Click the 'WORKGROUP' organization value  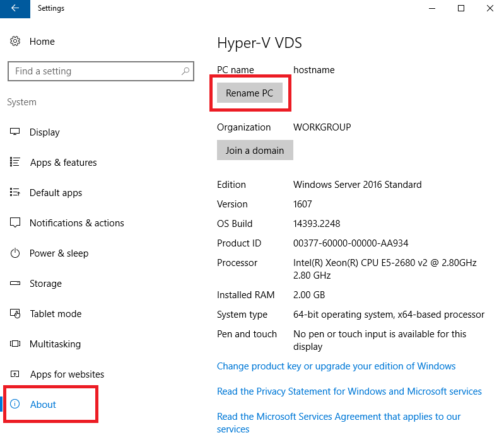point(322,127)
